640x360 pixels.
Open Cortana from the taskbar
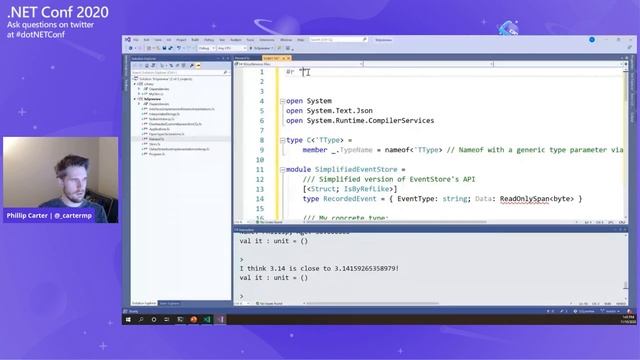(x=154, y=320)
